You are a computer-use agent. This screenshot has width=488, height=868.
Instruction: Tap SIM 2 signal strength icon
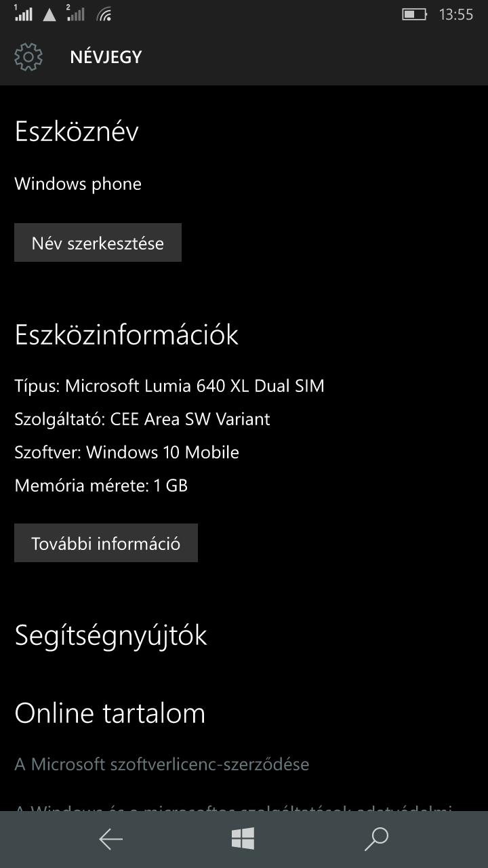coord(75,13)
